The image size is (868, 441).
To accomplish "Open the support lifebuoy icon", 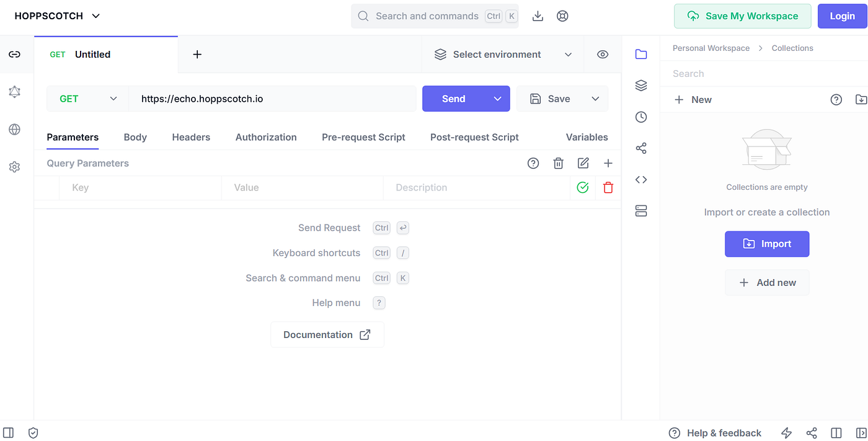I will [562, 16].
